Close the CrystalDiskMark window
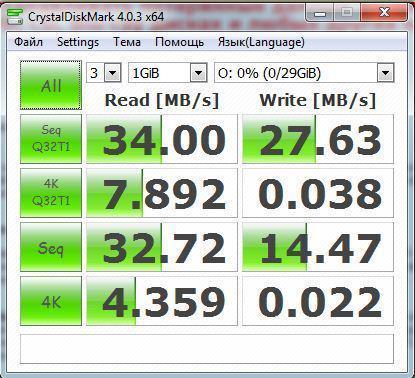This screenshot has width=415, height=378. point(384,14)
